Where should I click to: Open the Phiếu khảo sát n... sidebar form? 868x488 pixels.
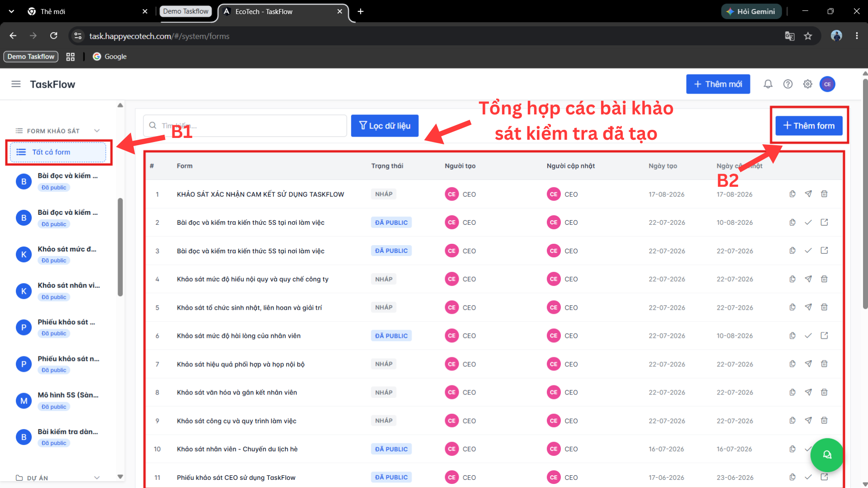click(58, 364)
